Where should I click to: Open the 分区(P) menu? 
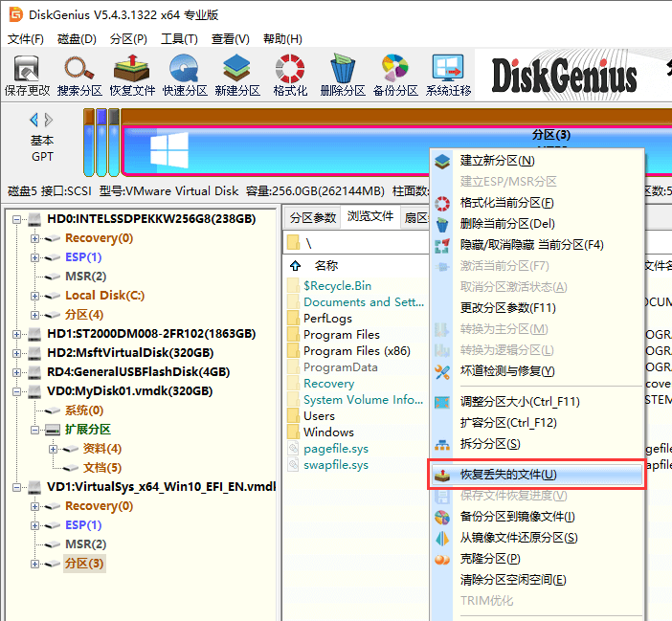[128, 39]
